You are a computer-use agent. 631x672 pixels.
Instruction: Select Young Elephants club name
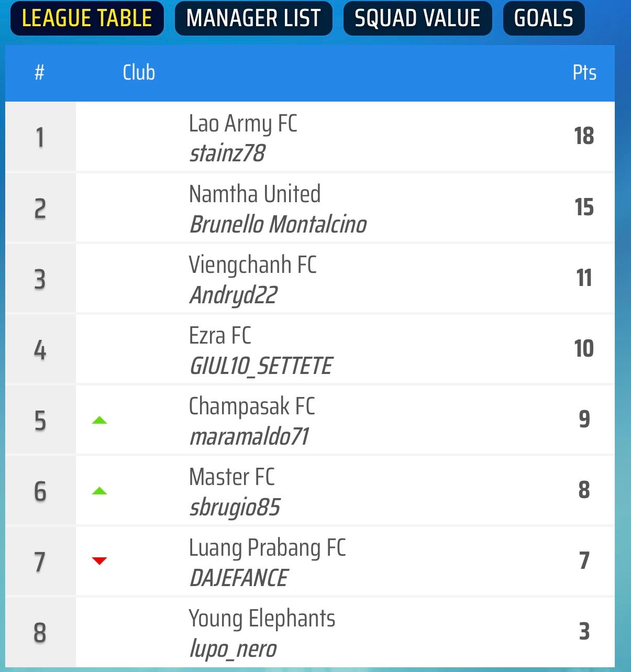pos(262,619)
